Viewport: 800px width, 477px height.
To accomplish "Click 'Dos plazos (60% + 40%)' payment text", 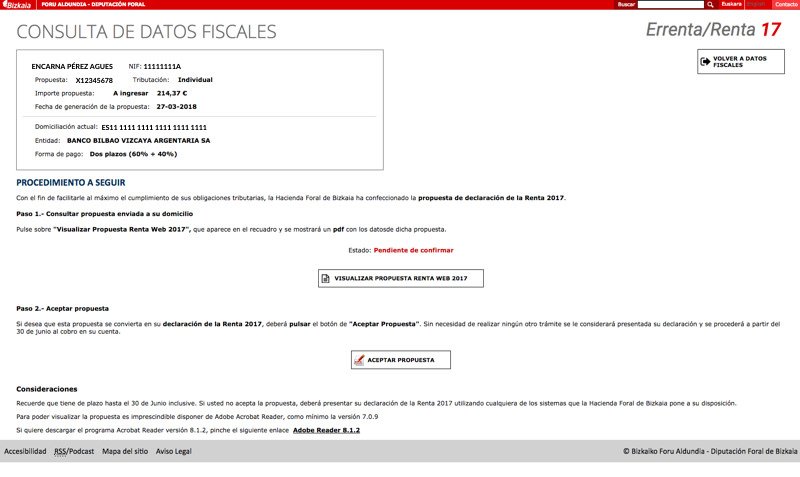I will point(133,154).
